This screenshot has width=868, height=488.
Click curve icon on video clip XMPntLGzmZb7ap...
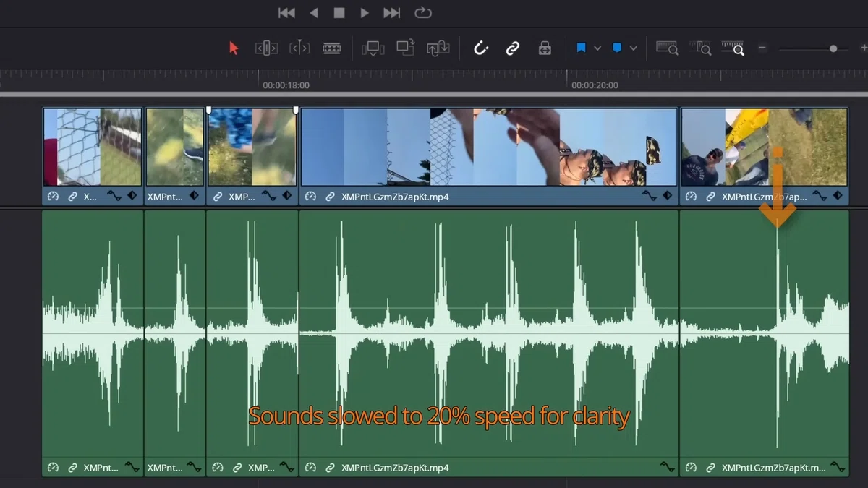coord(820,196)
